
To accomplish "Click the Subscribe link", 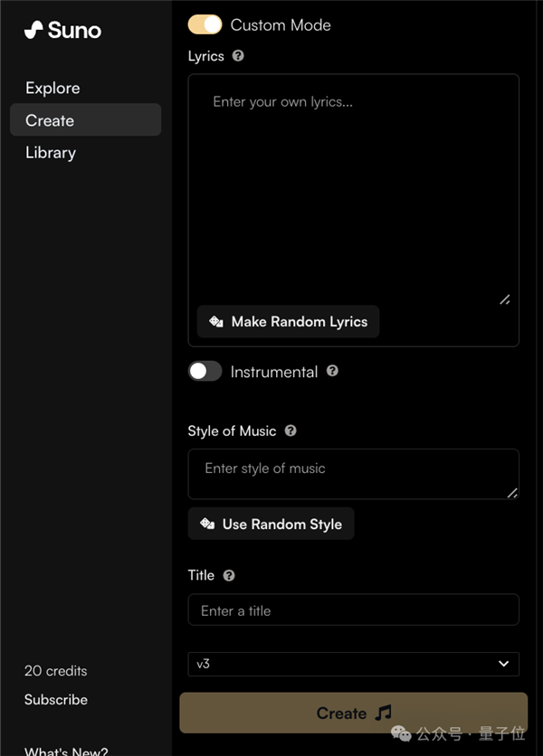I will click(56, 700).
